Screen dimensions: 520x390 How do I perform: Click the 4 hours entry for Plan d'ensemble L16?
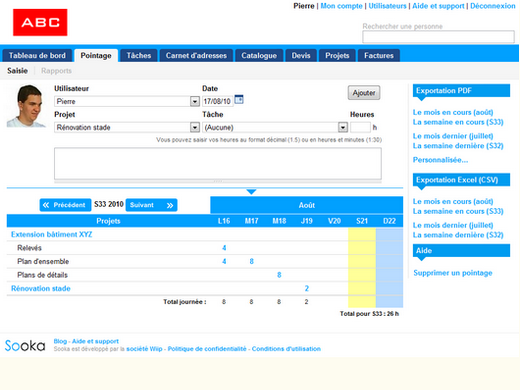(x=224, y=261)
